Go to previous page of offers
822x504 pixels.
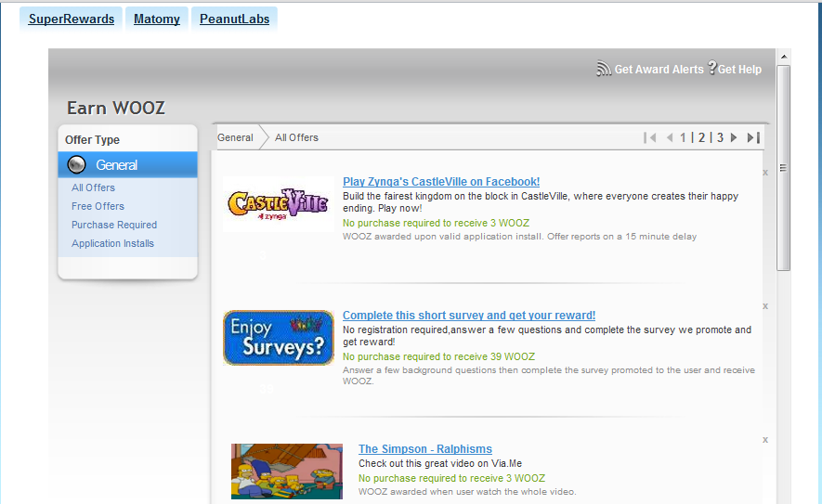(x=670, y=137)
